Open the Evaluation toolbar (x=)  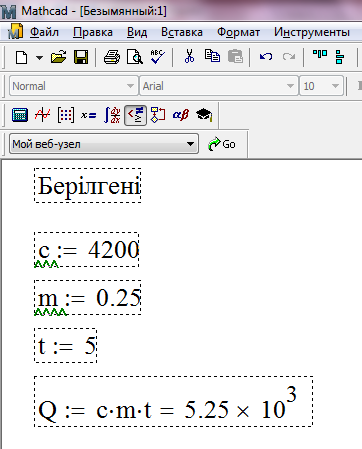(89, 115)
